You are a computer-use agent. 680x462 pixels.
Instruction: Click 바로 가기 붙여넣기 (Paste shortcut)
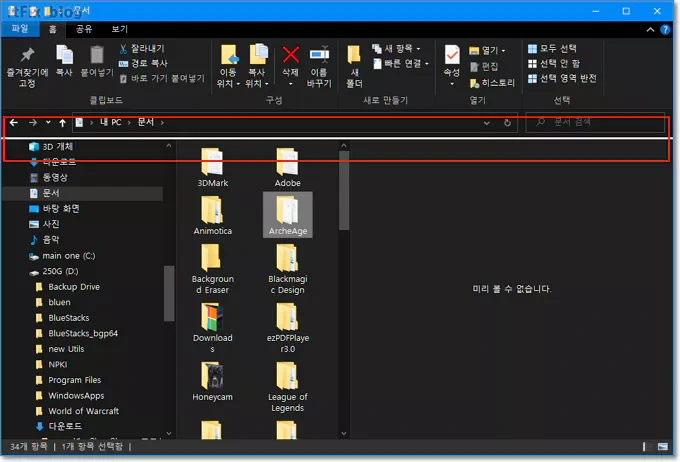161,79
